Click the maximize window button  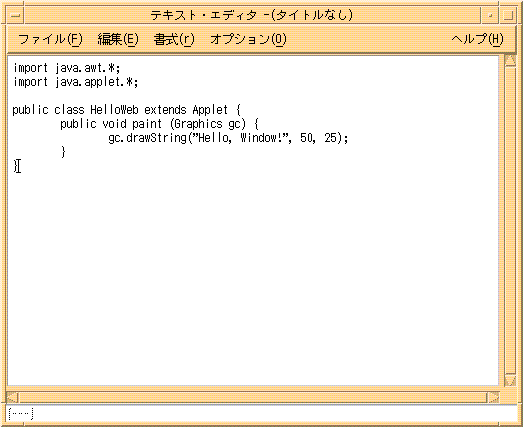click(x=508, y=15)
